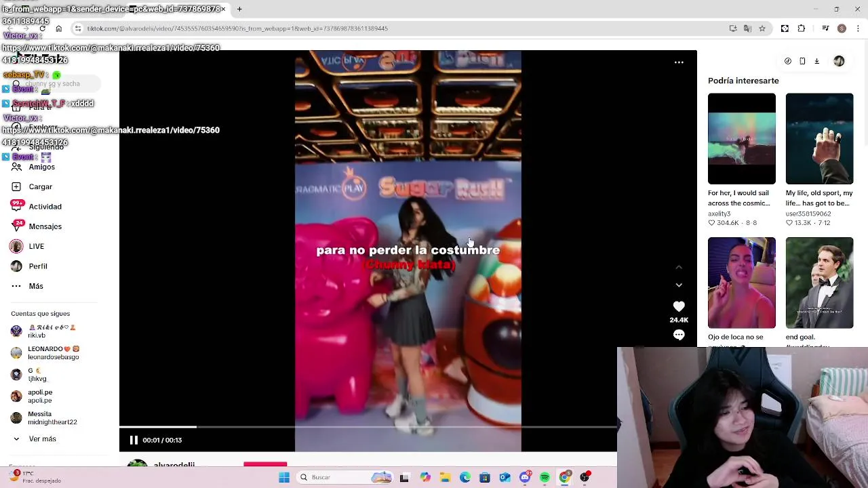Open Mensajes in the sidebar
This screenshot has width=868, height=488.
pos(36,226)
